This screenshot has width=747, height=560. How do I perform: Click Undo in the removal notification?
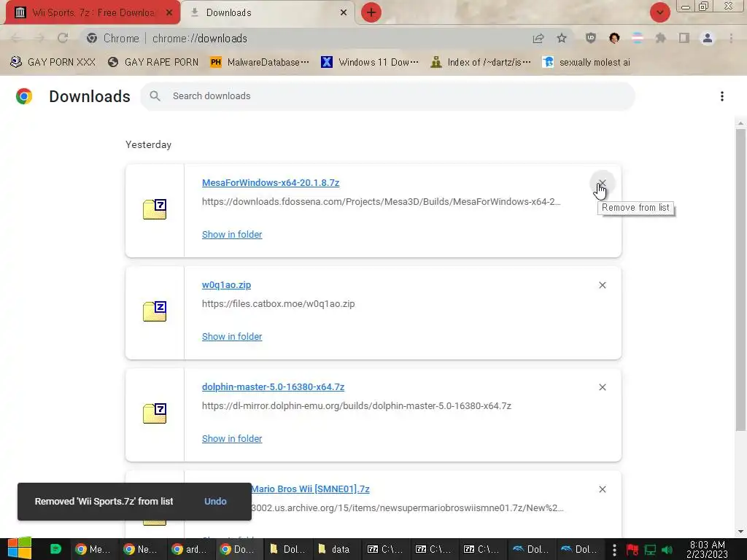pos(215,502)
